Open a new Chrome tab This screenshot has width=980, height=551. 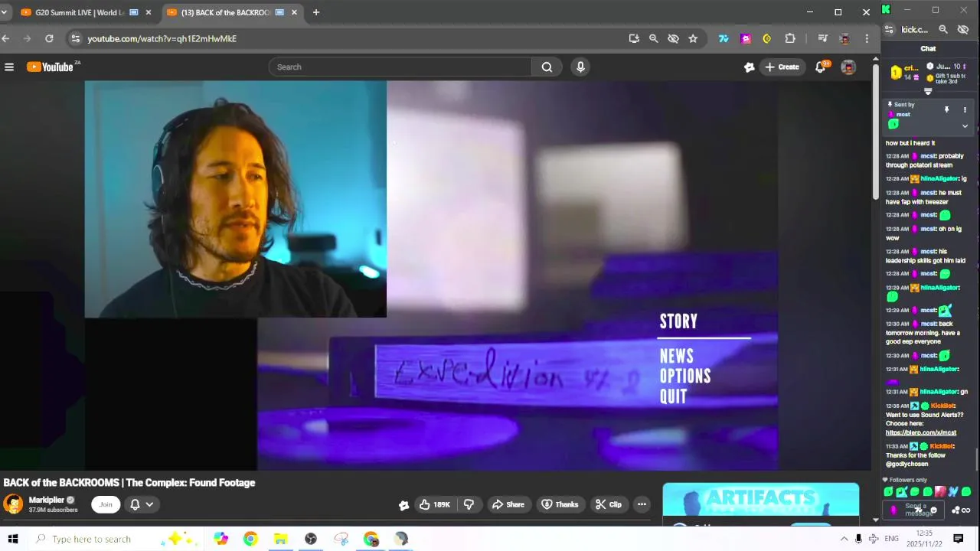[315, 12]
